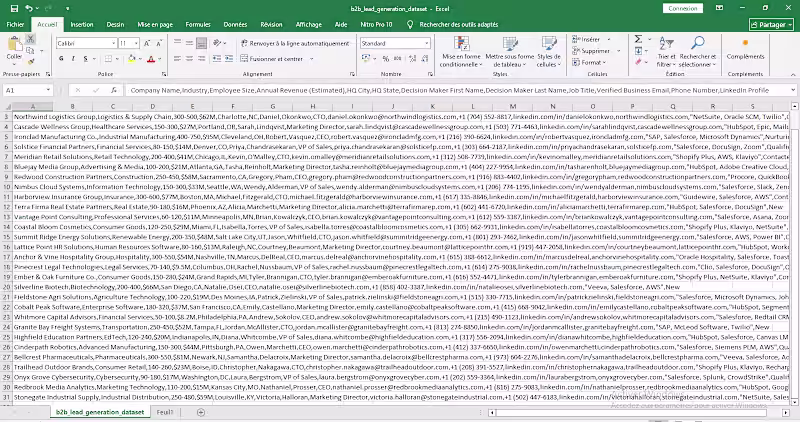Click the AutoSum sigma icon
Viewport: 800px width, 422px height.
(x=638, y=39)
